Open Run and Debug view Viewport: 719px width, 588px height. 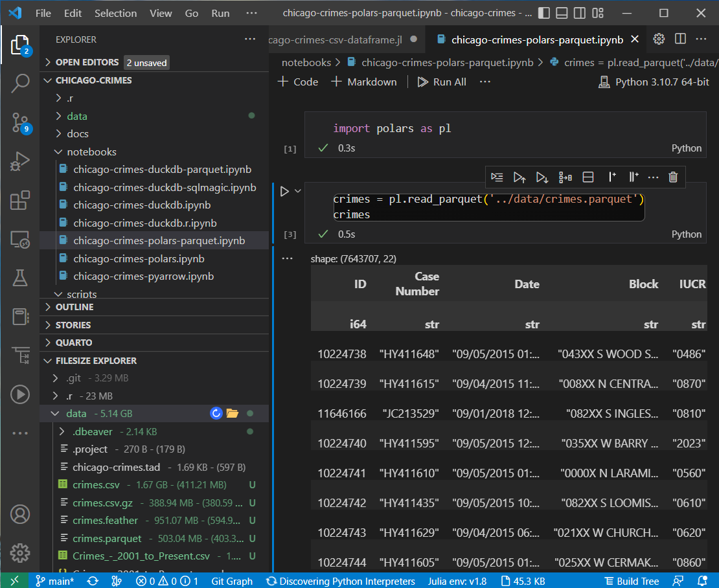coord(20,161)
